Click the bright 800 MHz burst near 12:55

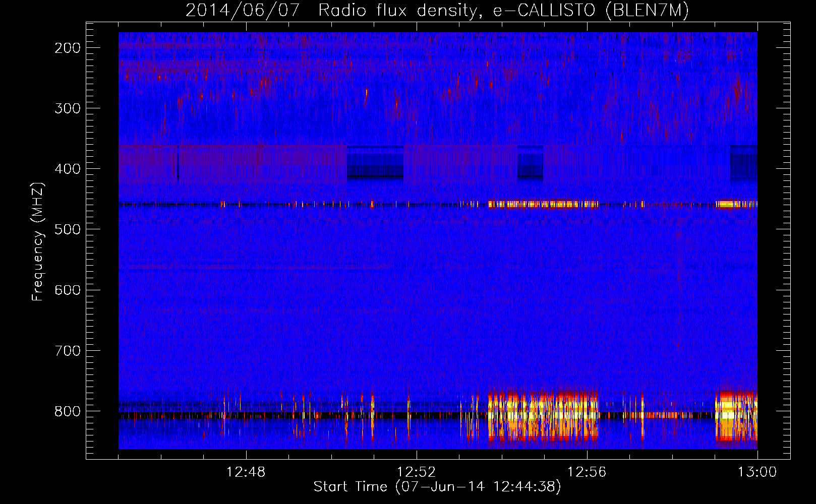coord(543,416)
